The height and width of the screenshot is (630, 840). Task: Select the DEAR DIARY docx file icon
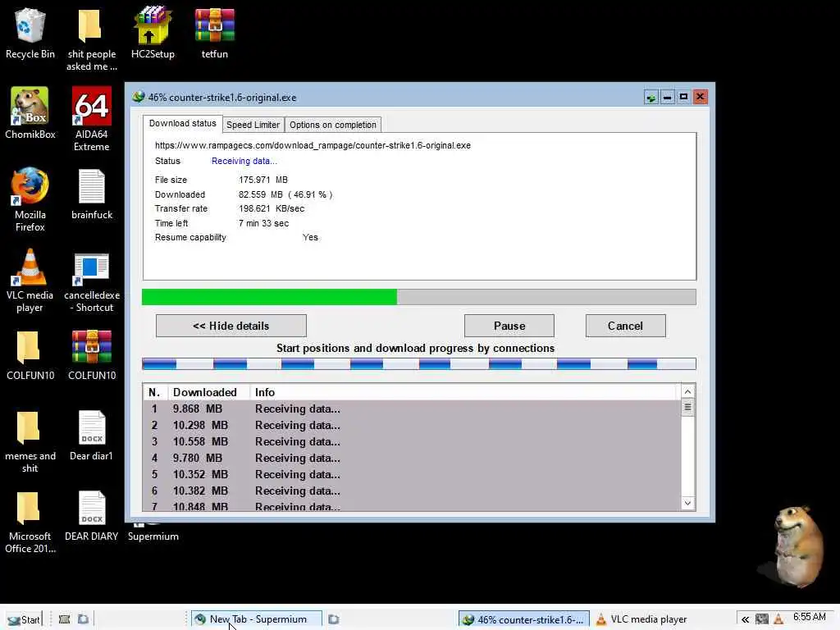pos(91,515)
